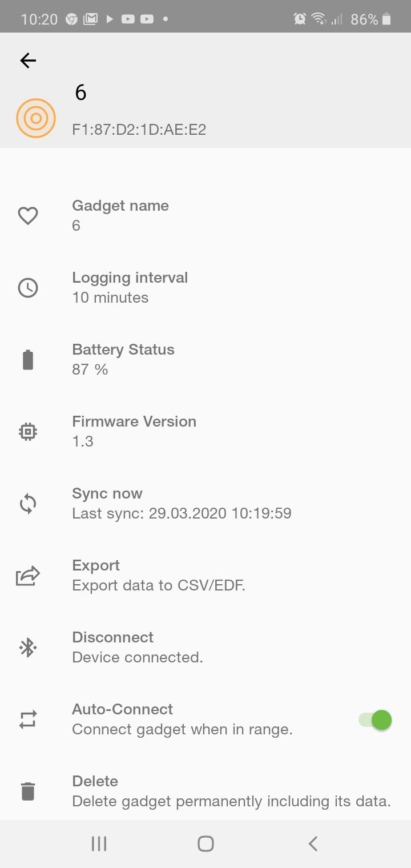Tap Disconnect to drop the device
This screenshot has height=868, width=411.
(205, 648)
